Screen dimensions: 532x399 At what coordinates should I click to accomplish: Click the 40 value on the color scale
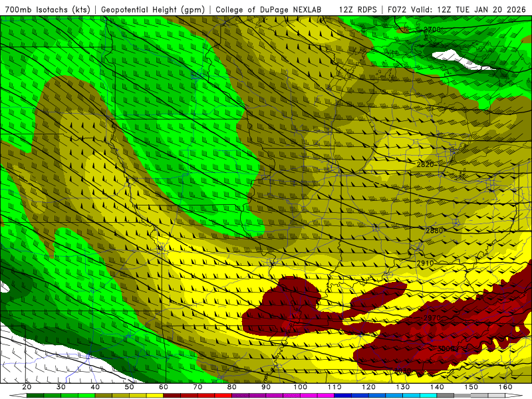(x=95, y=387)
